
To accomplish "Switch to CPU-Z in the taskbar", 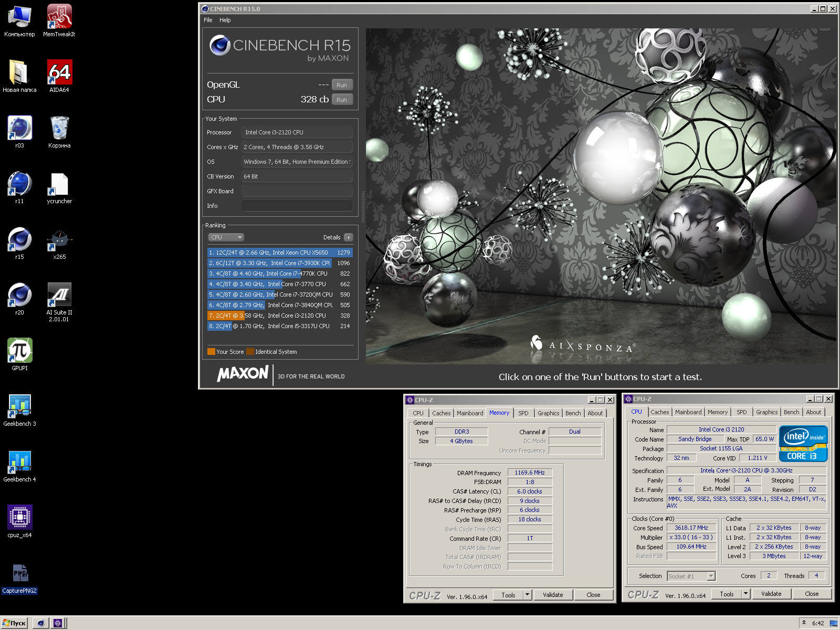I will pyautogui.click(x=58, y=623).
